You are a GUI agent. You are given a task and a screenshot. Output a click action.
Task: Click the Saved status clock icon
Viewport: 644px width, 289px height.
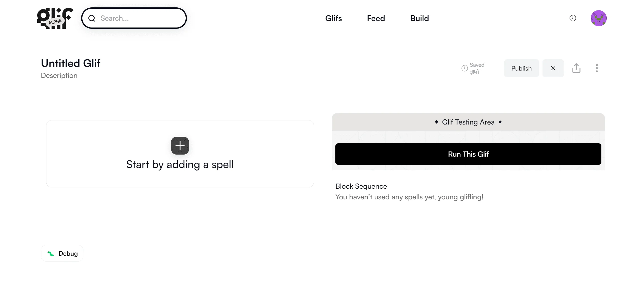465,68
